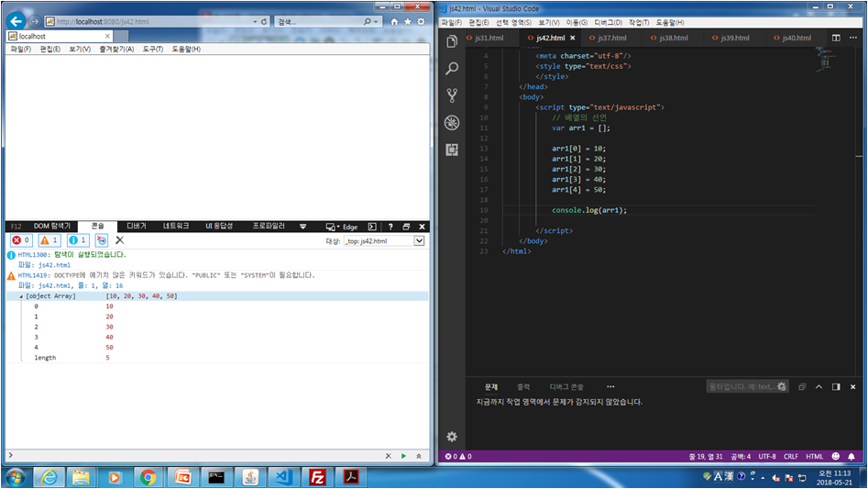Open the DOM 탐색기 tab in F12 tools
Screen dimensions: 868x489
click(52, 226)
